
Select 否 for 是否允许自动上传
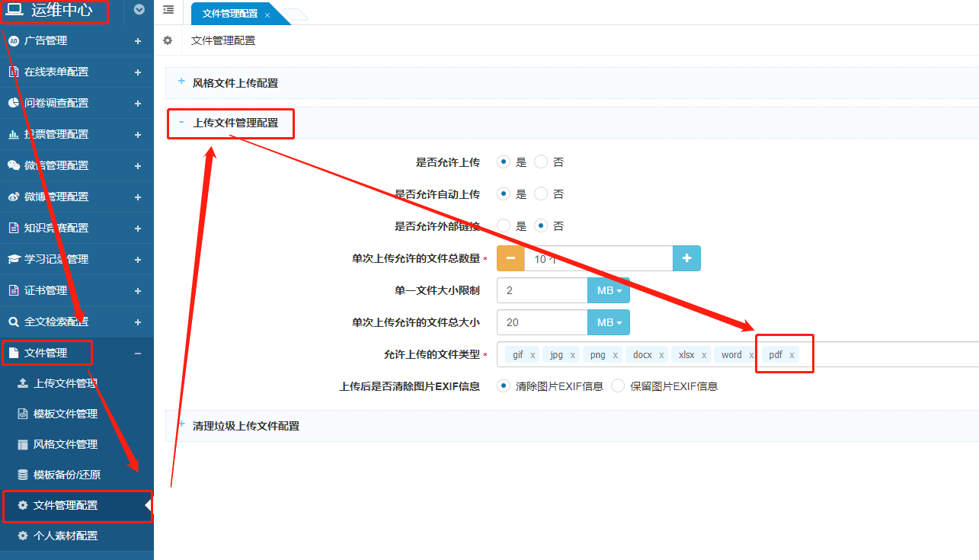(x=541, y=194)
